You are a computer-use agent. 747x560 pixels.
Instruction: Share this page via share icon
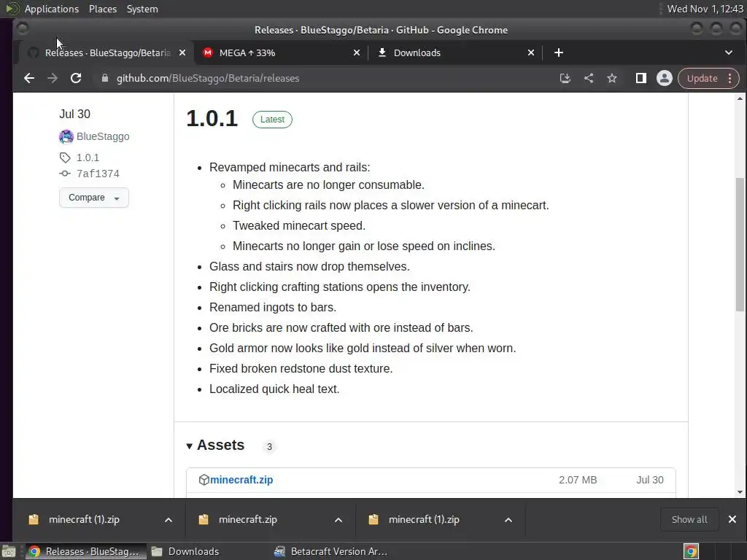point(589,78)
